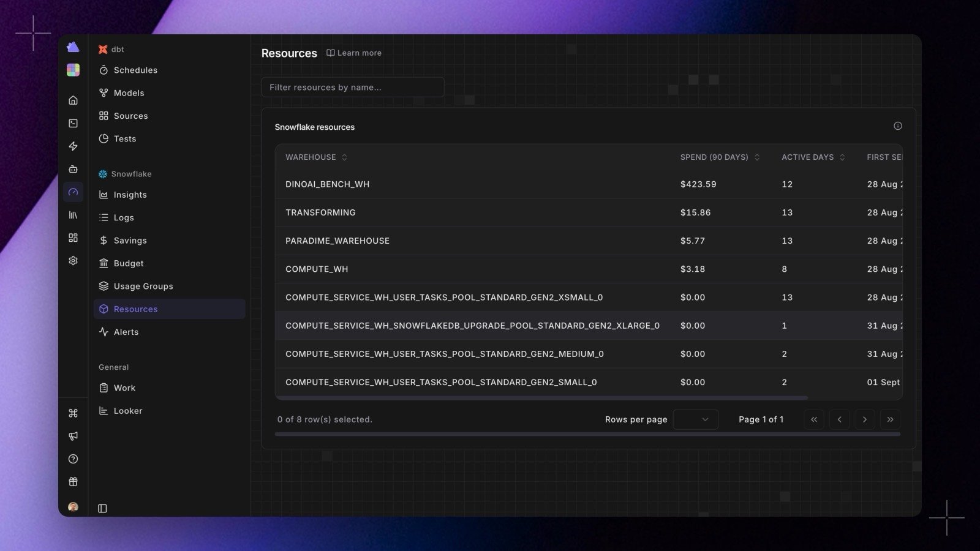
Task: Click the info icon of Snowflake resources
Action: click(898, 126)
